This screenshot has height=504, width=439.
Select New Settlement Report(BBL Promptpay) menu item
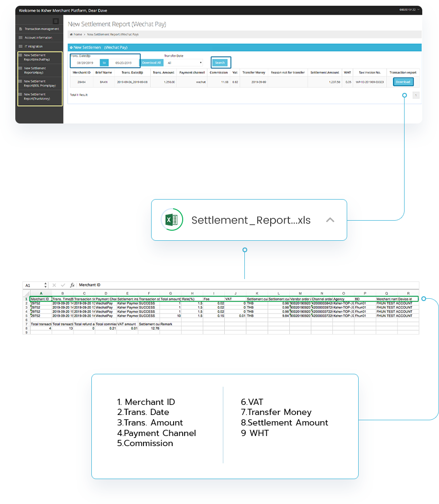tap(40, 84)
